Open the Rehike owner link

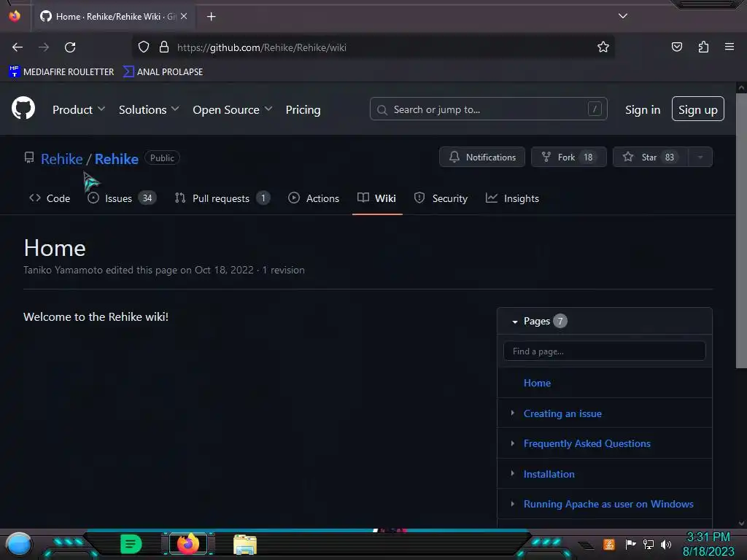point(61,158)
